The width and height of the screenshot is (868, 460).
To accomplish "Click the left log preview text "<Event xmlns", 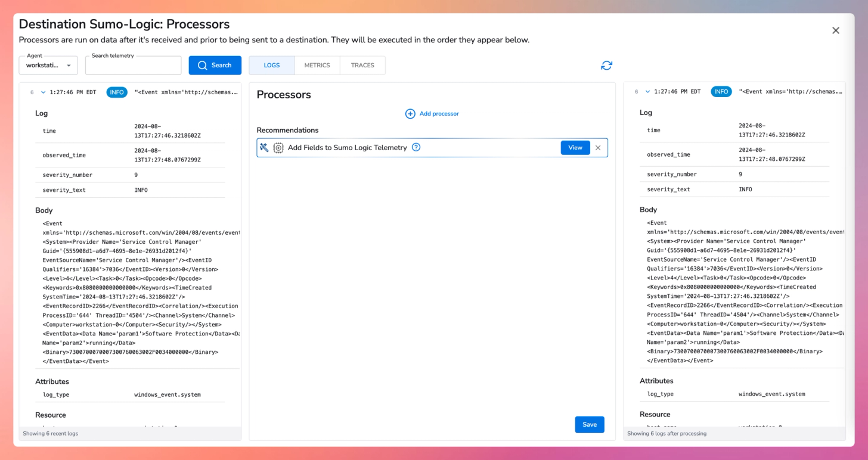I will point(186,92).
